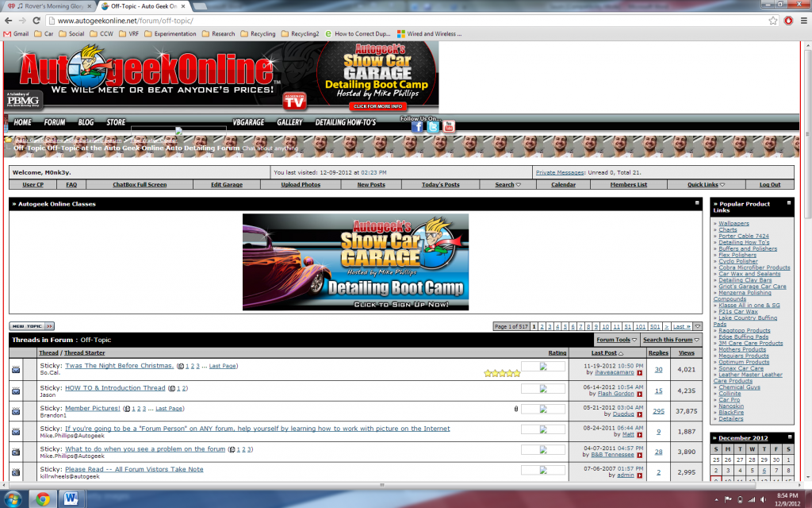Open the HOME menu item
This screenshot has width=812, height=508.
tap(23, 122)
